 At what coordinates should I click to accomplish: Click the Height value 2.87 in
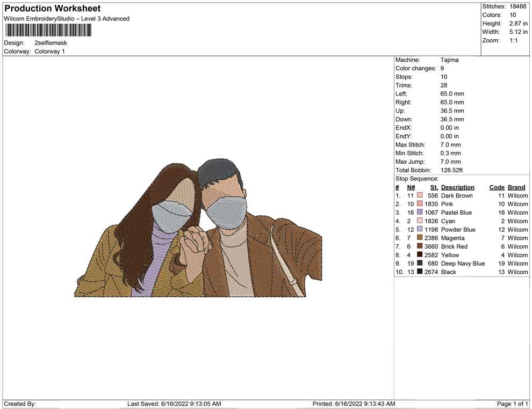[x=518, y=24]
